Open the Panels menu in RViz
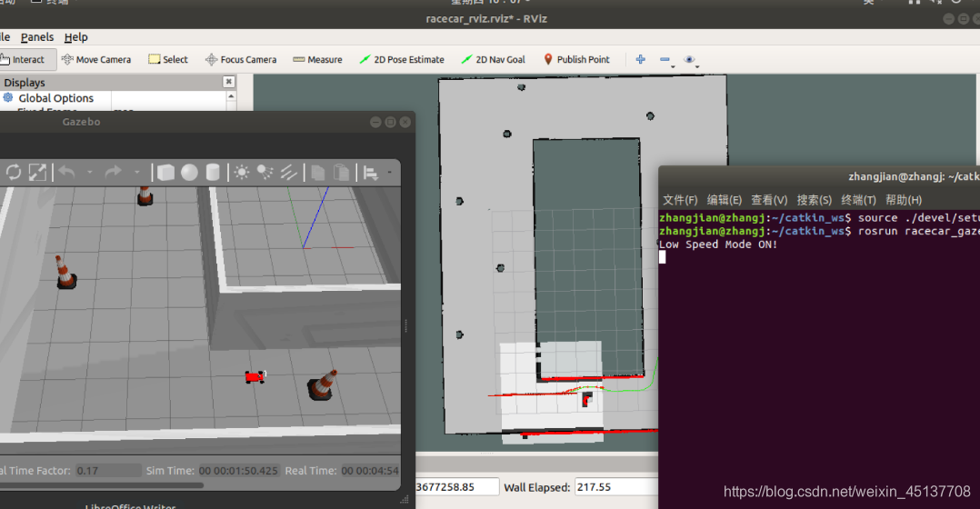980x509 pixels. click(37, 37)
